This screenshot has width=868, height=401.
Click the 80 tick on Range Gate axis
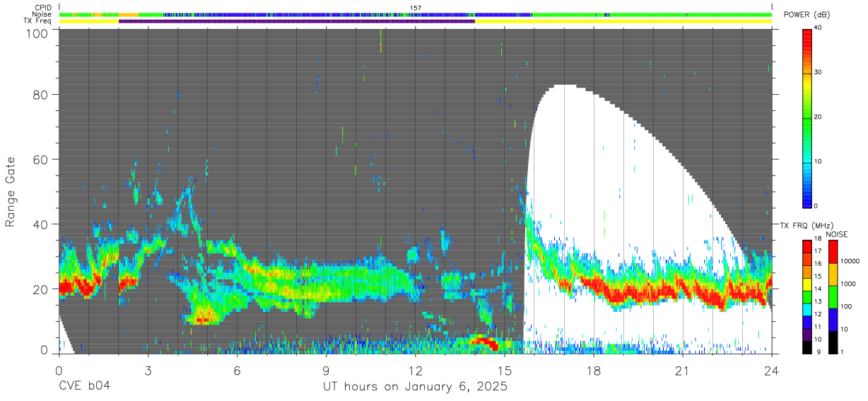41,94
